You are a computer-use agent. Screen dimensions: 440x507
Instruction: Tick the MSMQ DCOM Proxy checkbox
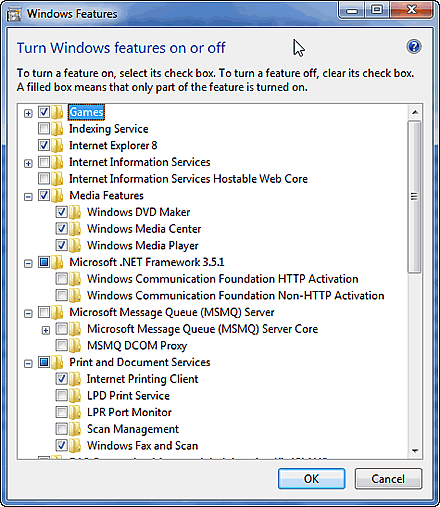point(61,345)
